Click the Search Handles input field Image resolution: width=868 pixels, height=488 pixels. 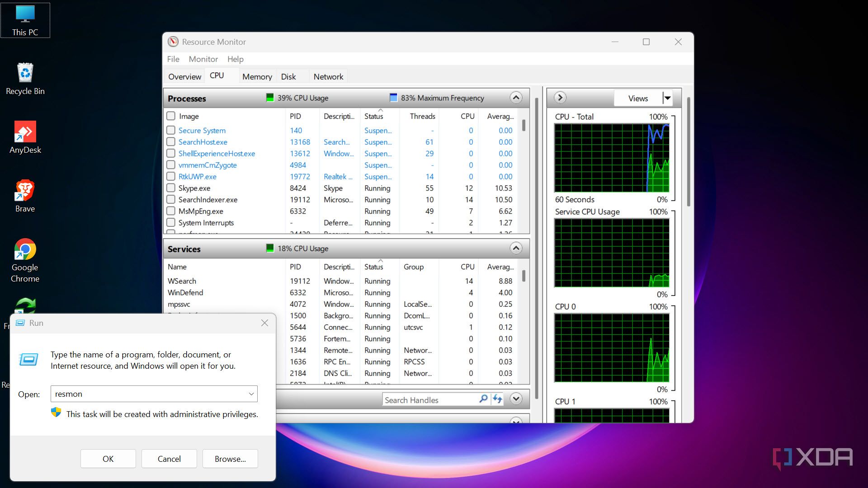tap(430, 400)
